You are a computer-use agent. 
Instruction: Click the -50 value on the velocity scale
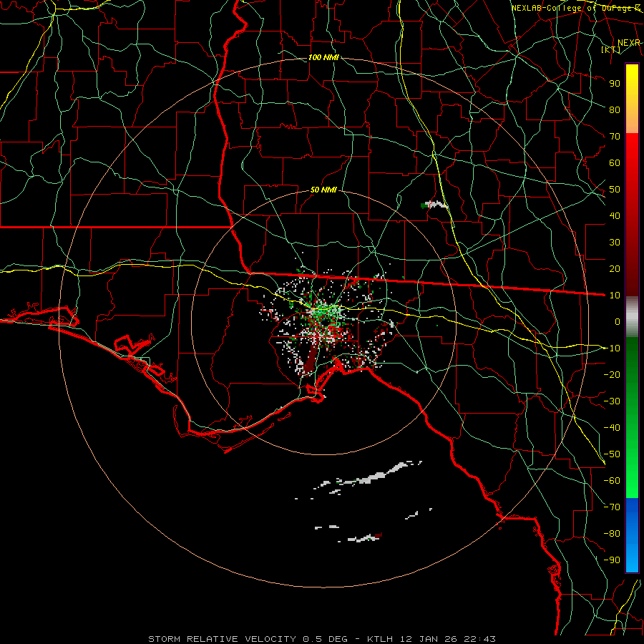pyautogui.click(x=612, y=454)
